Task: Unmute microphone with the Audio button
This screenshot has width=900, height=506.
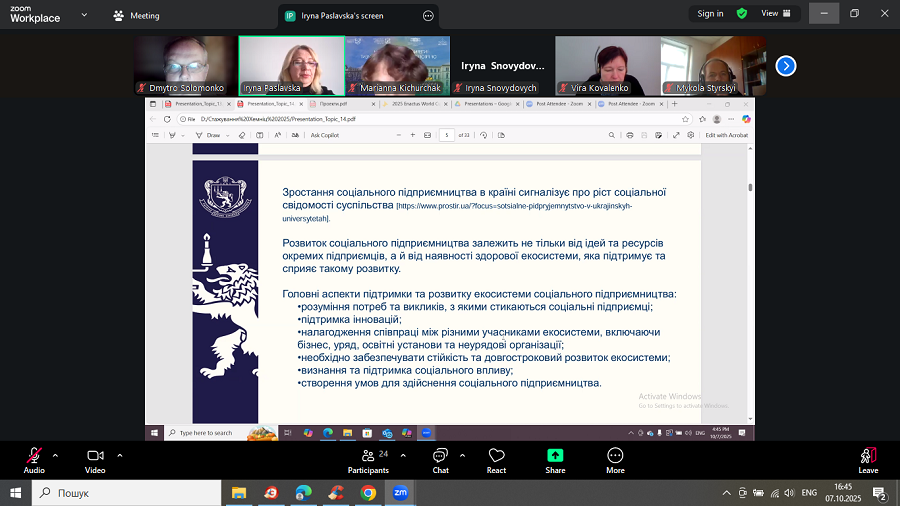Action: 34,460
